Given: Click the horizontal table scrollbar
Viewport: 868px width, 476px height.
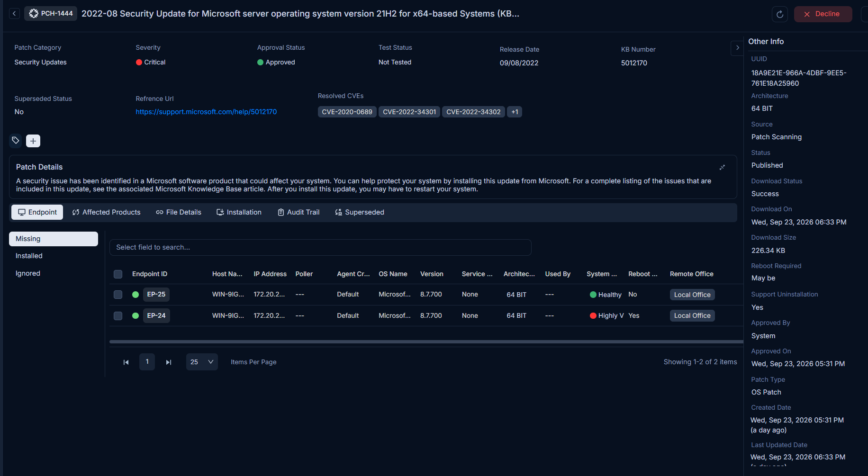Looking at the screenshot, I should [426, 341].
